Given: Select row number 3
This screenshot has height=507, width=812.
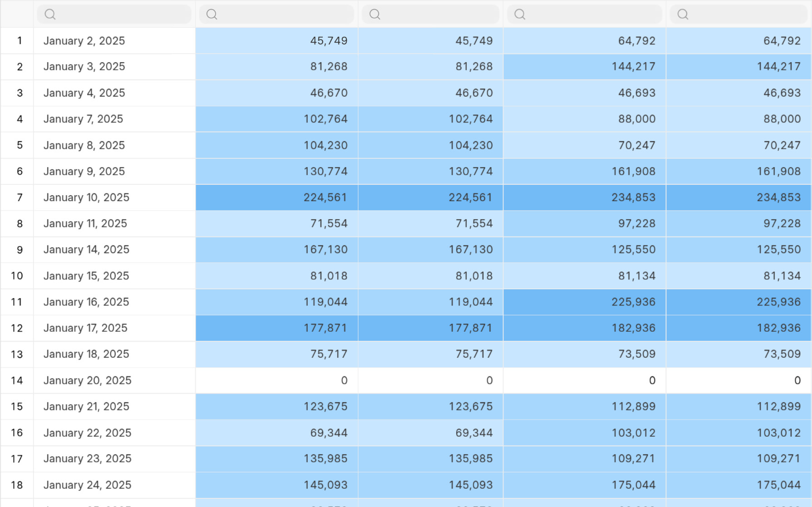Looking at the screenshot, I should point(17,93).
